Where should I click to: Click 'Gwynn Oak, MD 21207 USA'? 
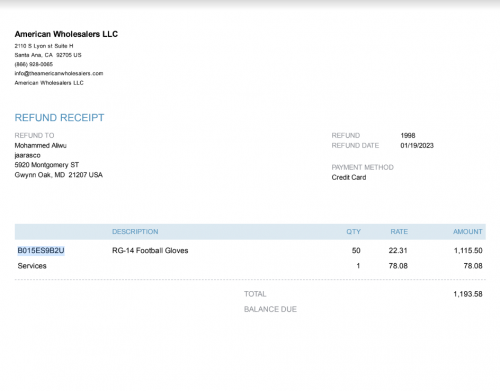click(x=59, y=175)
